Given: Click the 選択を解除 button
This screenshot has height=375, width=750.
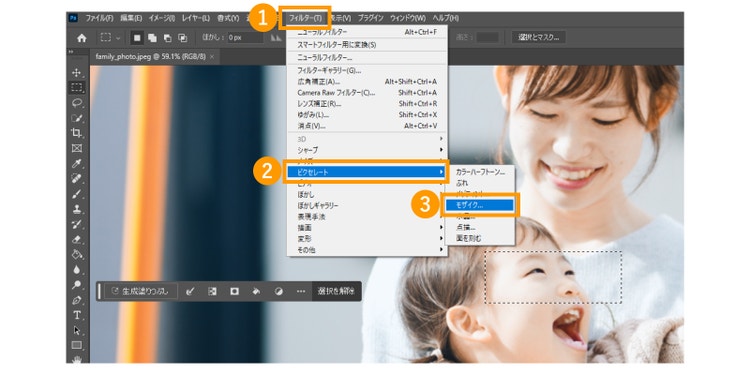Looking at the screenshot, I should (337, 291).
